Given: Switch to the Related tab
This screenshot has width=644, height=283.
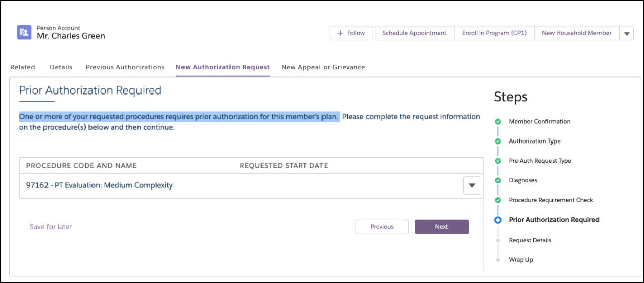Looking at the screenshot, I should (23, 67).
